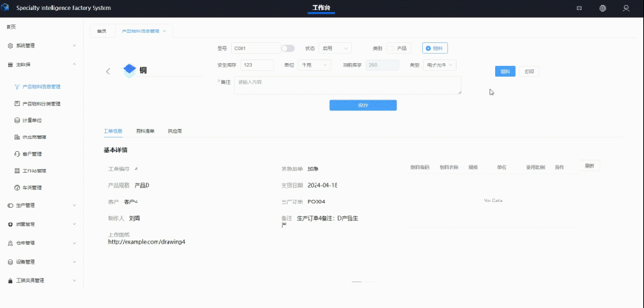Screen dimensions: 644x308
Task: Click the 打印 button
Action: (x=529, y=71)
